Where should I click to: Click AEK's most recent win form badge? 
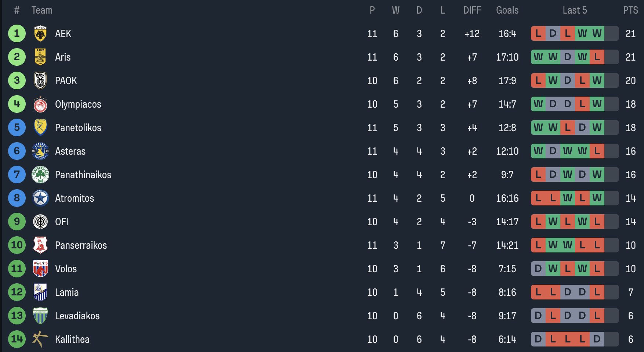click(597, 33)
